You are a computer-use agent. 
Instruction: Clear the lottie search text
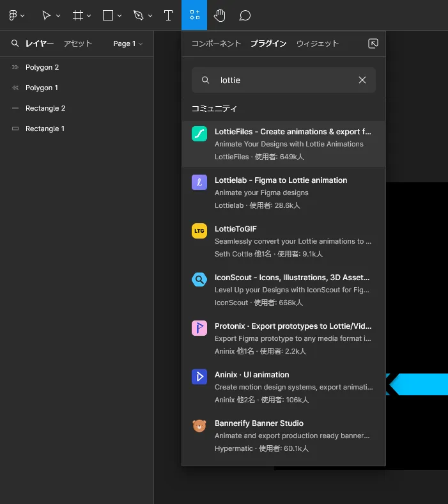(362, 80)
